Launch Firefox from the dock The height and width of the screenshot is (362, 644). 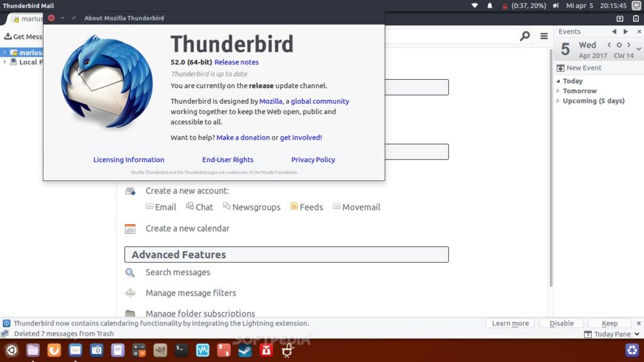(54, 350)
